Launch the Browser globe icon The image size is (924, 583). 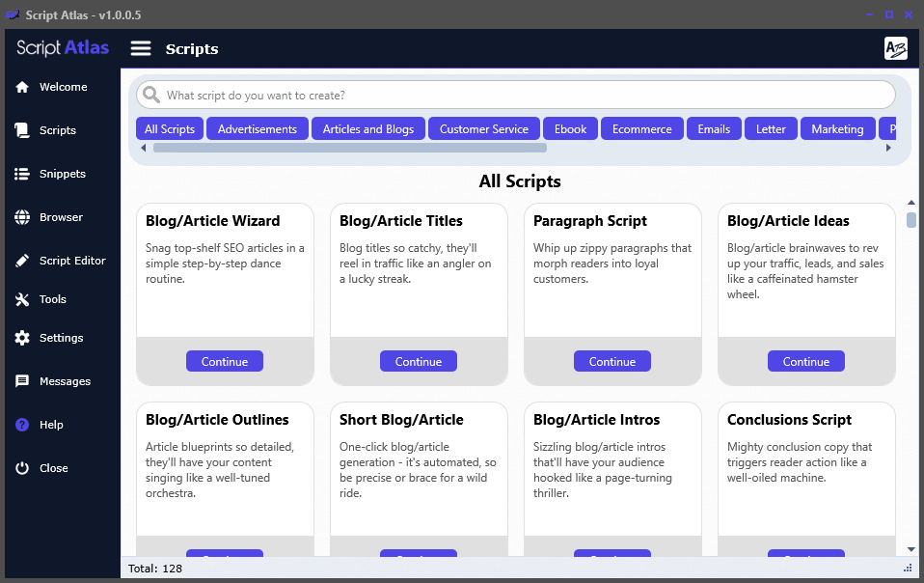pos(22,216)
